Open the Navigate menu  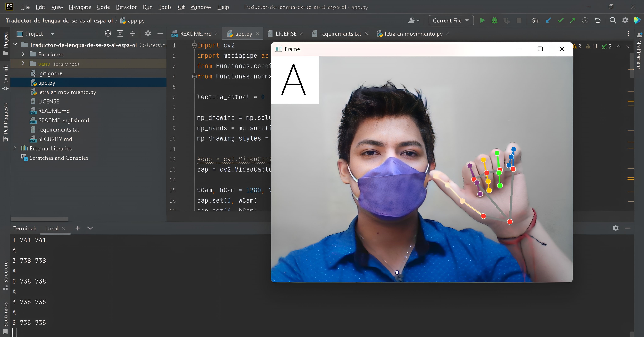[80, 7]
